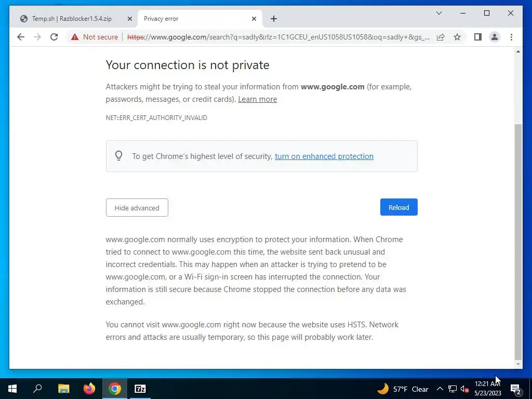Toggle the side panel icon
Viewport: 532px width, 399px height.
(478, 37)
